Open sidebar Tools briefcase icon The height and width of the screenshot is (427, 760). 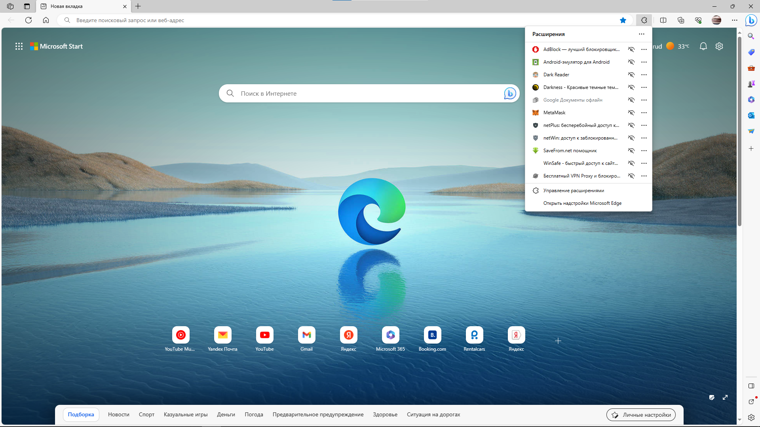point(751,68)
